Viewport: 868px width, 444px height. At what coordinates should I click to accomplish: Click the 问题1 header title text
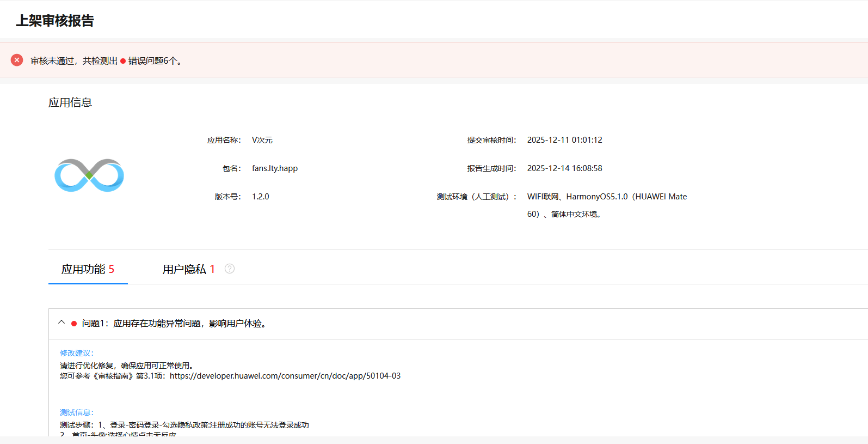click(x=174, y=324)
